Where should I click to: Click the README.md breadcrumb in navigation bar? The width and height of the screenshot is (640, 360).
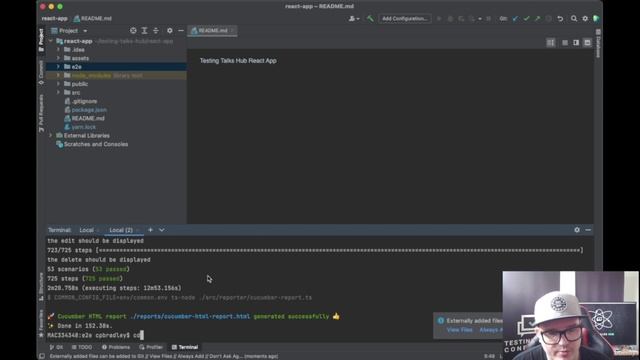tap(93, 18)
